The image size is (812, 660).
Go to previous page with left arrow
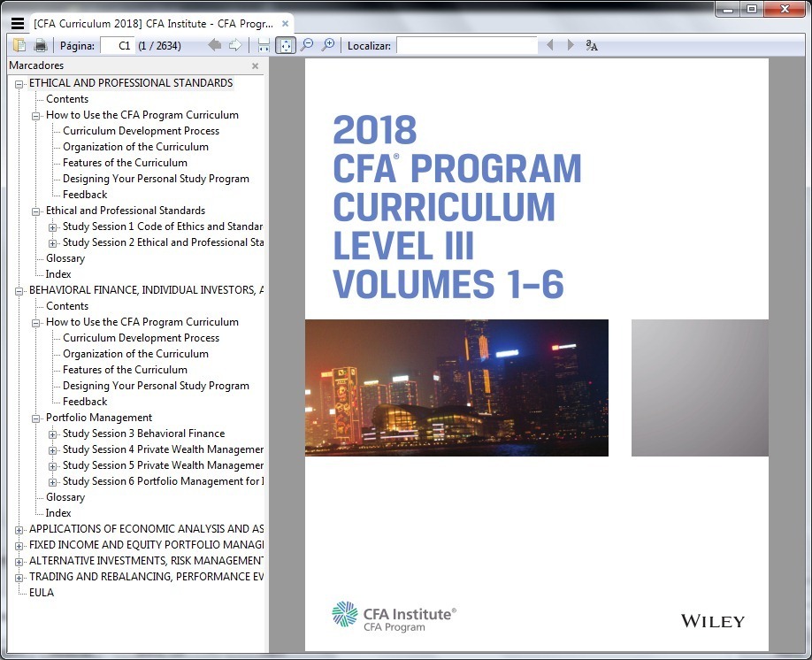click(x=214, y=45)
